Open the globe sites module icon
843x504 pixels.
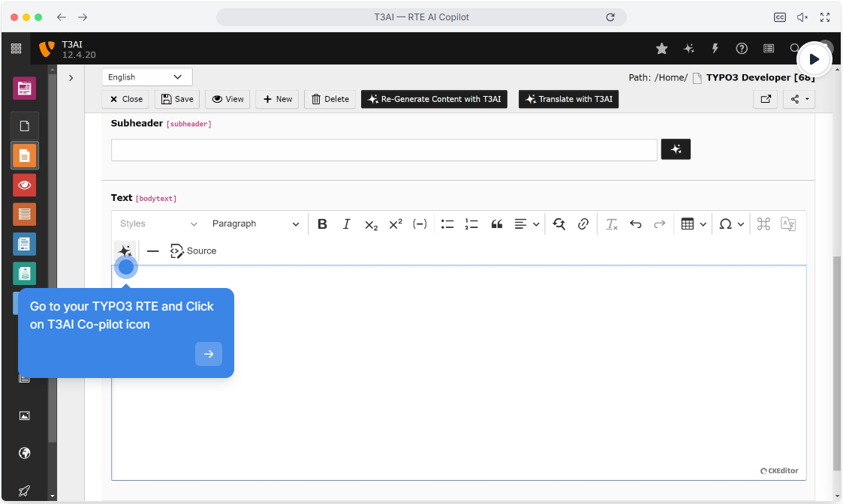coord(25,453)
